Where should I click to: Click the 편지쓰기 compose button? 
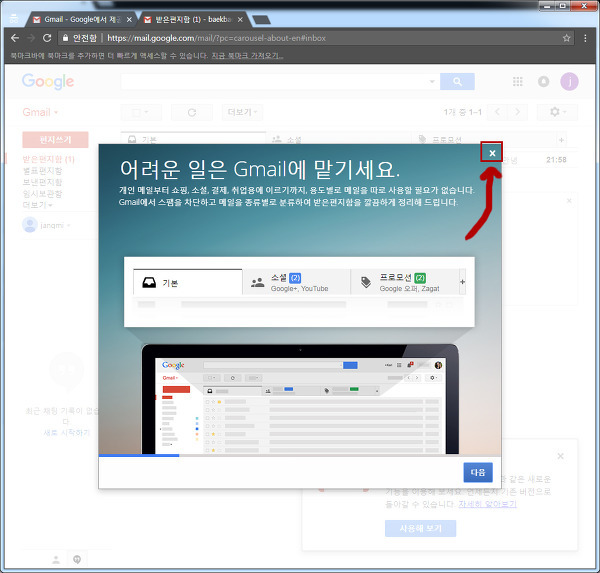55,140
